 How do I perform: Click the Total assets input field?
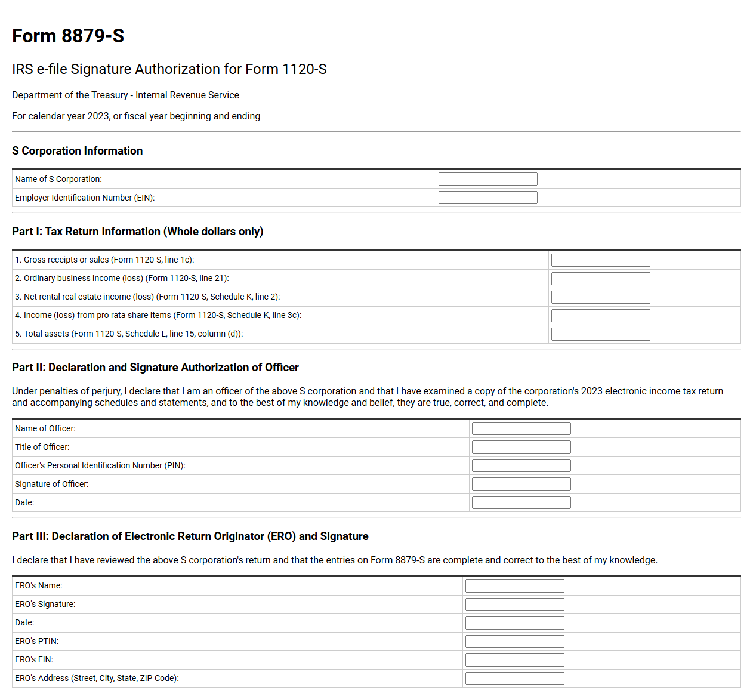tap(600, 334)
